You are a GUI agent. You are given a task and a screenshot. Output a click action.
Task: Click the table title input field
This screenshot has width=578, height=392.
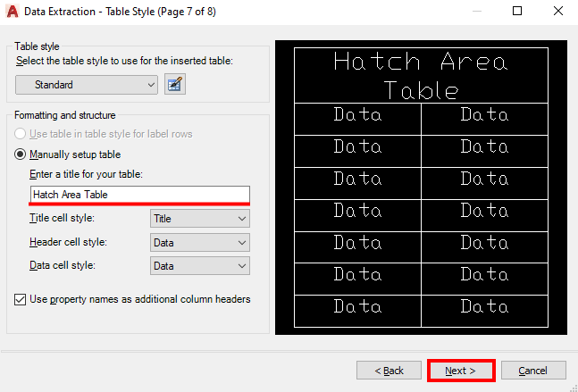click(x=139, y=195)
